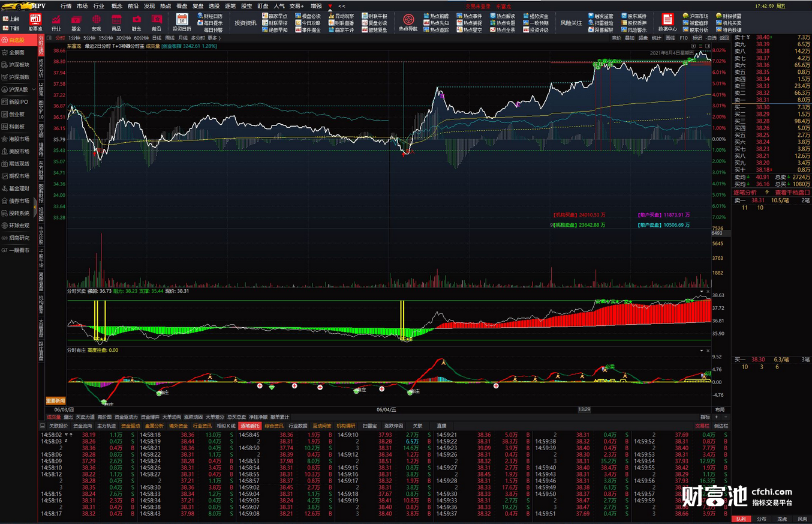Toggle the 统计 button above chart
812x524 pixels.
point(657,38)
